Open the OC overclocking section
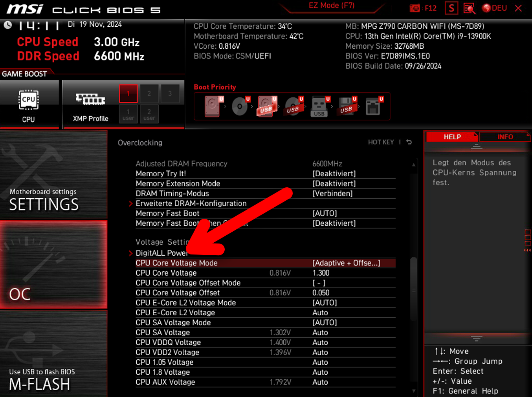The image size is (532, 397). coord(53,264)
